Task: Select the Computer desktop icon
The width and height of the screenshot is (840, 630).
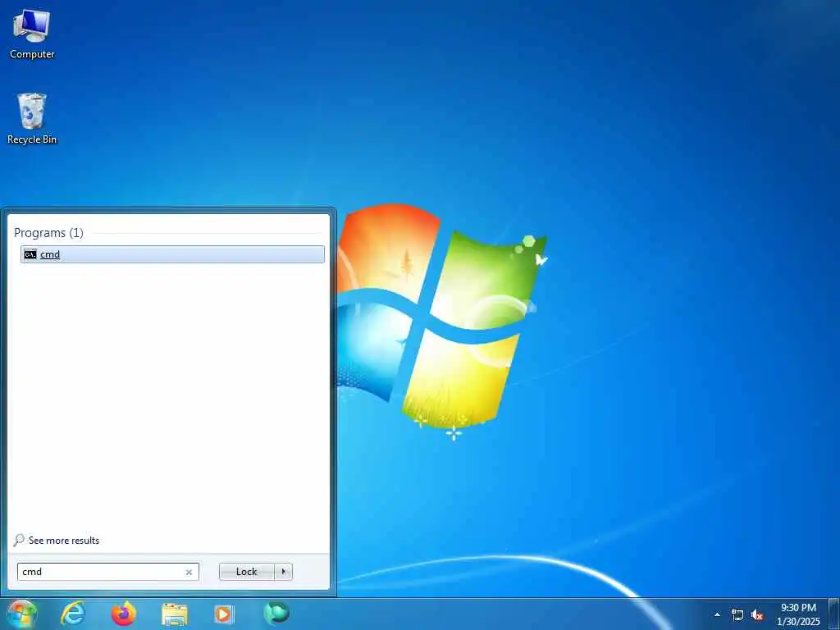Action: [x=32, y=34]
